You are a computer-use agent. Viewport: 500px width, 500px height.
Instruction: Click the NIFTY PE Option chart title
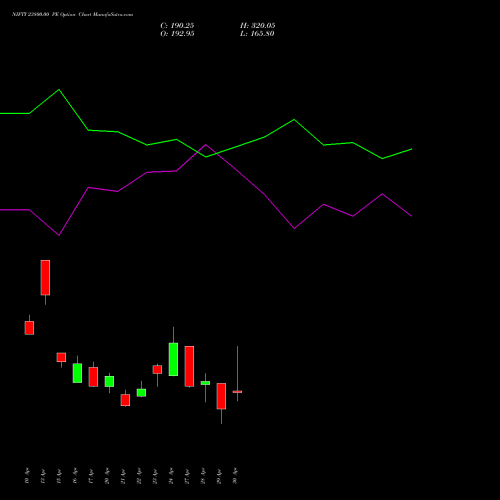72,14
